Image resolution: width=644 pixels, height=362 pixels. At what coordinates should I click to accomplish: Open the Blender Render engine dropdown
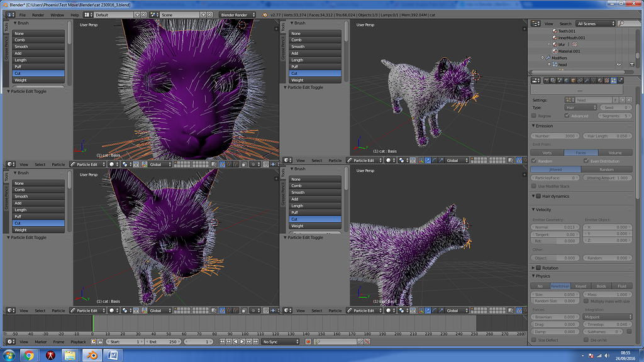(237, 15)
